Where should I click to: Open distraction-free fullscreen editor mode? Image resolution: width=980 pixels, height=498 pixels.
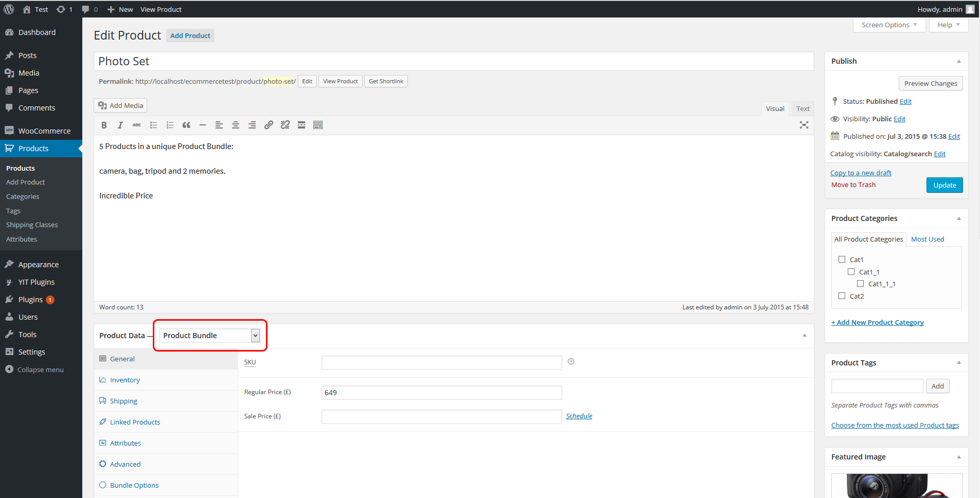tap(804, 125)
